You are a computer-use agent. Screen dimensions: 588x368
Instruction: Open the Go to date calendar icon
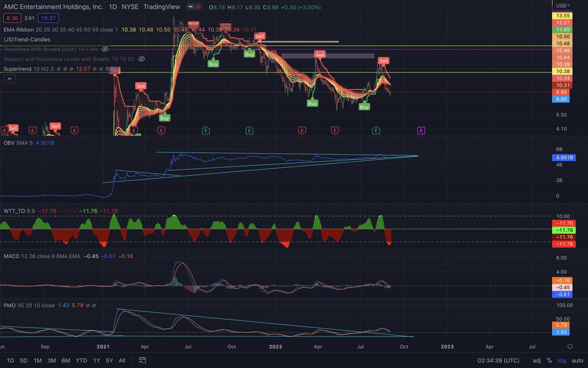click(x=142, y=360)
